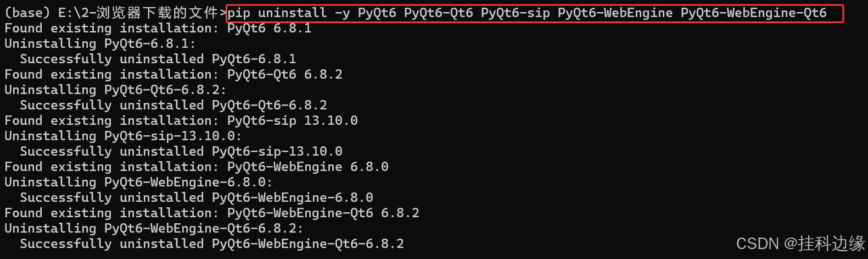Click line "Uninstalling PyQt6-6.8.1:"
The height and width of the screenshot is (259, 868).
[100, 43]
